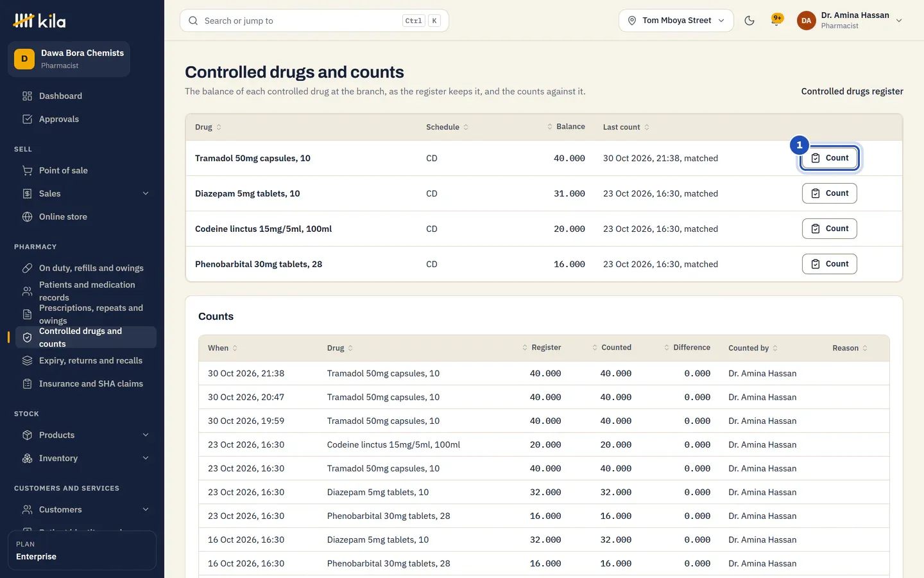Viewport: 924px width, 578px height.
Task: Click the DA user avatar
Action: point(806,21)
